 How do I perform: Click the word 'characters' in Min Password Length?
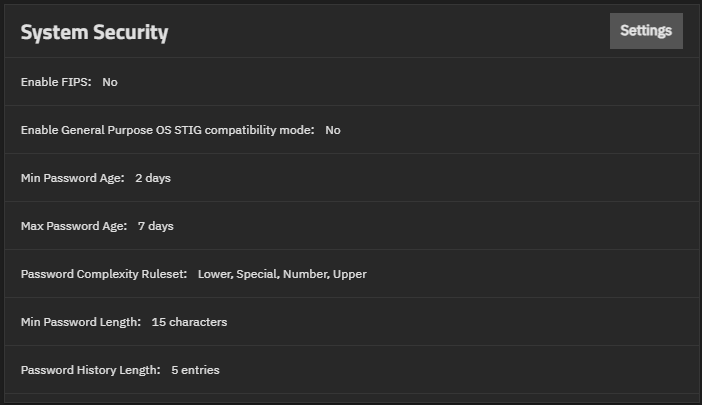[x=198, y=322]
